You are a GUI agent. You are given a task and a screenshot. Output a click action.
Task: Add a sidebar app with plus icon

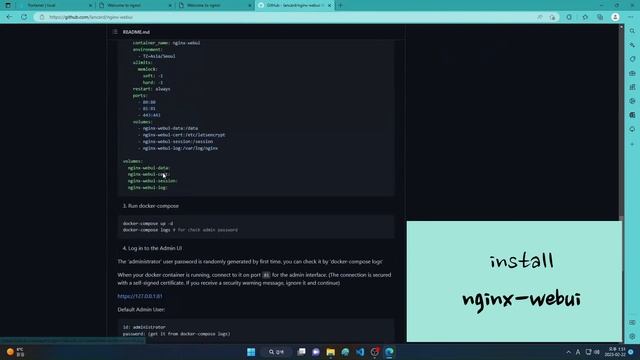point(632,144)
